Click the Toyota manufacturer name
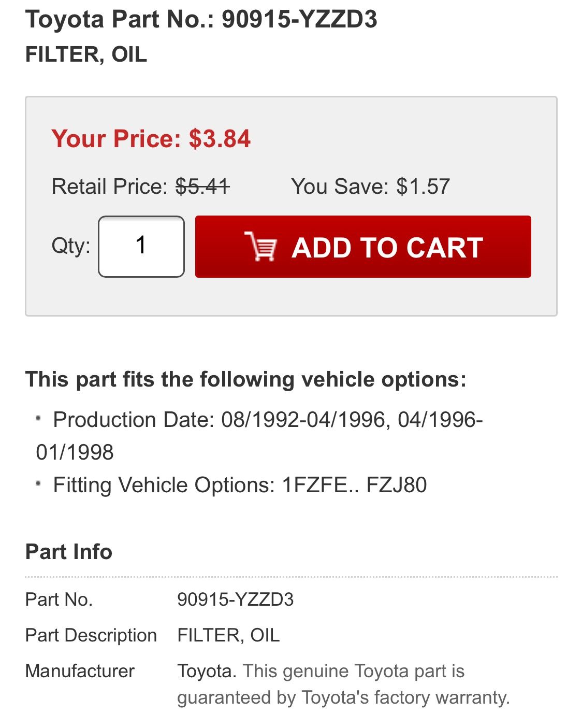 coord(207,671)
